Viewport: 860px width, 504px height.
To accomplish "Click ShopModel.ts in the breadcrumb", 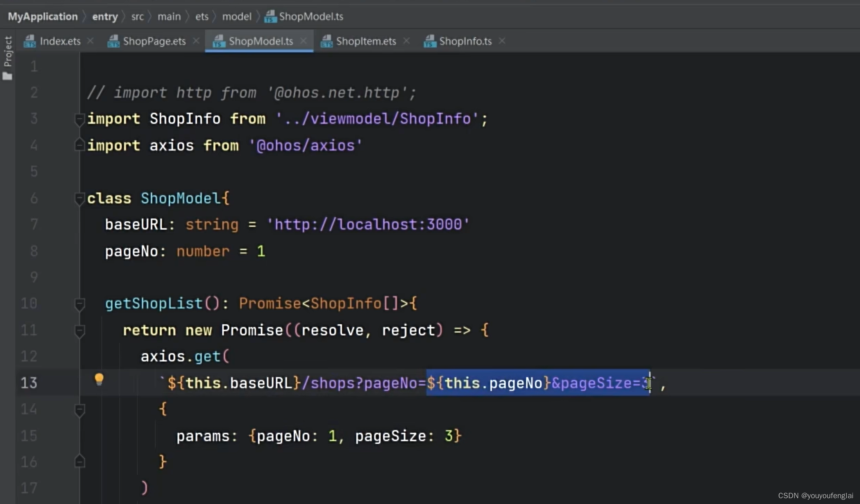I will 311,16.
